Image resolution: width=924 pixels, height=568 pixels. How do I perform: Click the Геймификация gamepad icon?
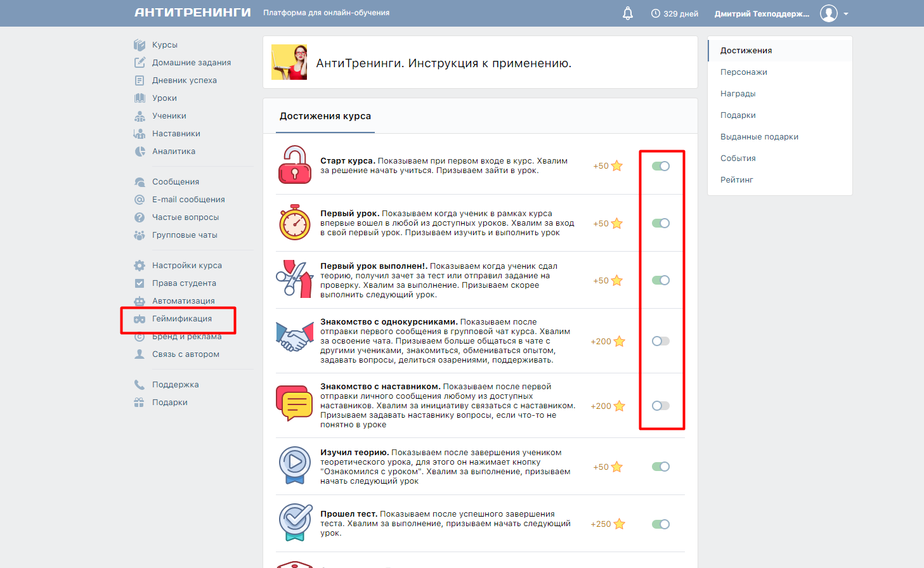pos(140,319)
